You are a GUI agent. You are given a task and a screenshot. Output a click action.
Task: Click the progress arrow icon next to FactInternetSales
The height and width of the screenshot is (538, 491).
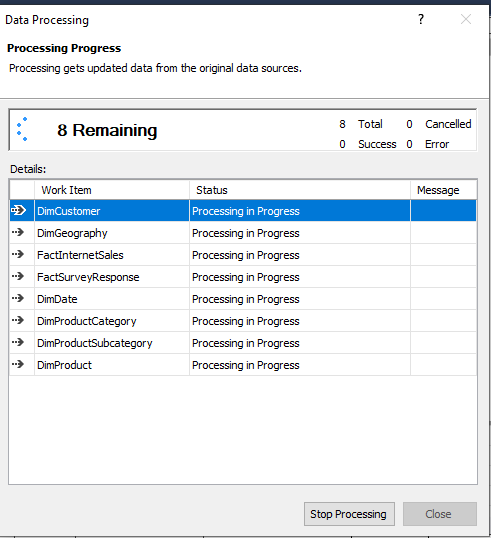18,254
